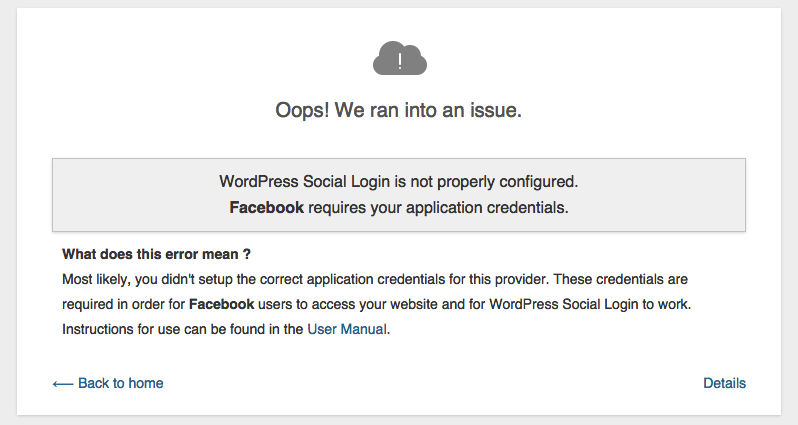The image size is (798, 425).
Task: Click the bold Facebook word in error box
Action: [266, 208]
